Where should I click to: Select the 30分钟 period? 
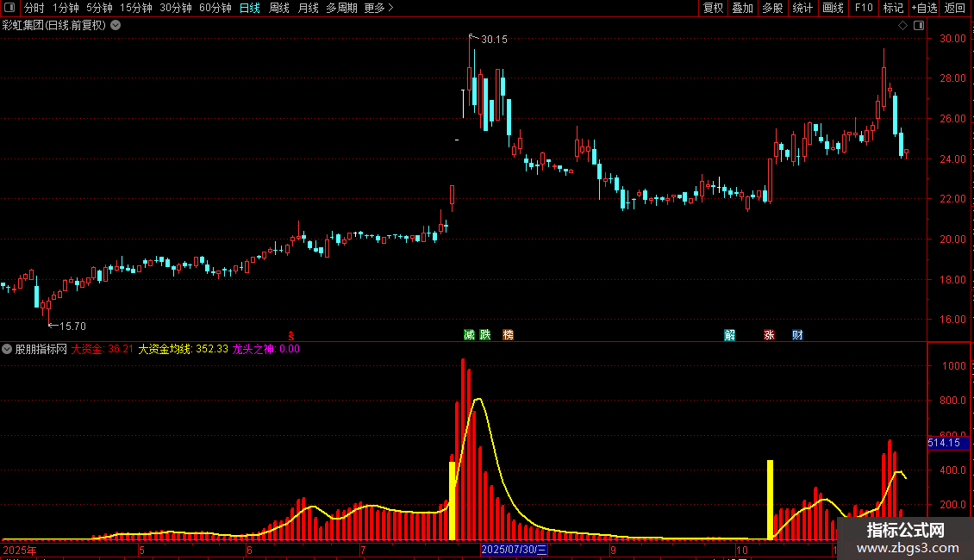coord(176,8)
